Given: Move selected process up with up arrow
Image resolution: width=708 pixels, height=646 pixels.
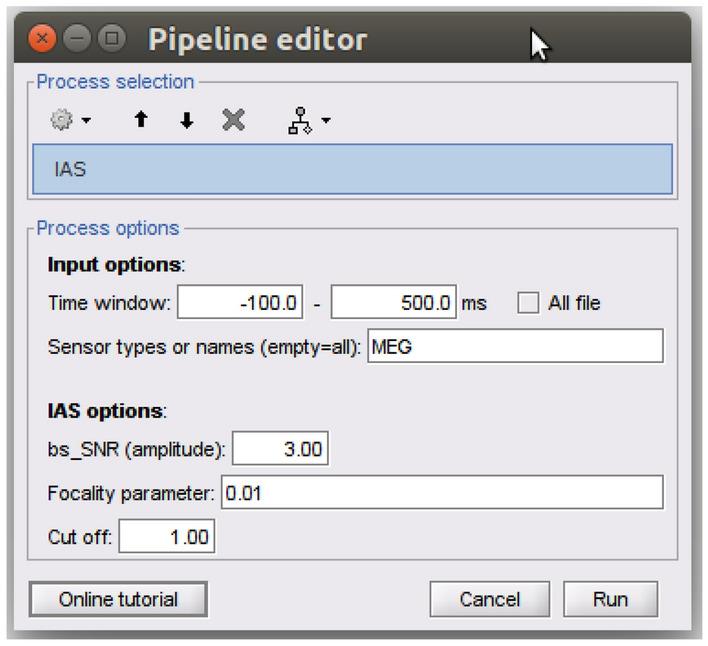Looking at the screenshot, I should tap(142, 121).
